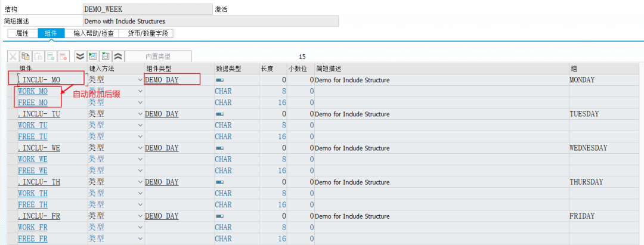This screenshot has width=644, height=245.
Task: Click CHAR data type in WORK_MO row
Action: point(223,91)
